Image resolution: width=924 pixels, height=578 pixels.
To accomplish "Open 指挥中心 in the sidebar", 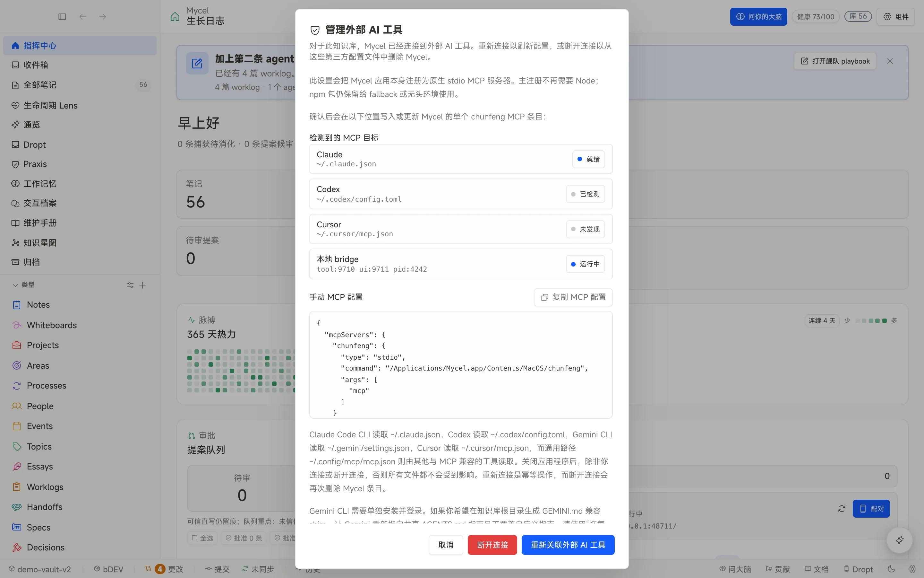I will [80, 46].
